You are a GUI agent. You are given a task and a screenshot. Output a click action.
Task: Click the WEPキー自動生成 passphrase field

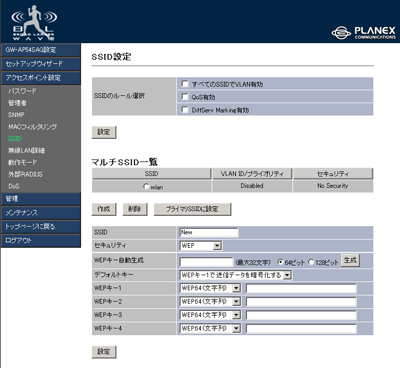[206, 262]
